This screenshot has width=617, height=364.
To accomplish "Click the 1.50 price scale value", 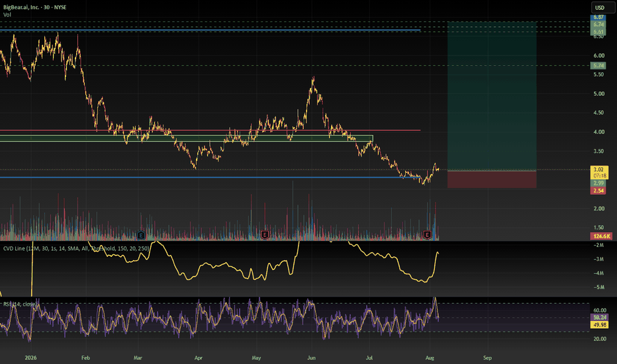I will coord(599,228).
